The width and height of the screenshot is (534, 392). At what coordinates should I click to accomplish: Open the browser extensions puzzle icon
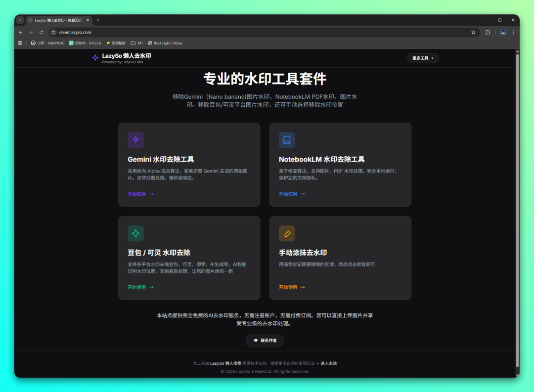click(x=488, y=32)
